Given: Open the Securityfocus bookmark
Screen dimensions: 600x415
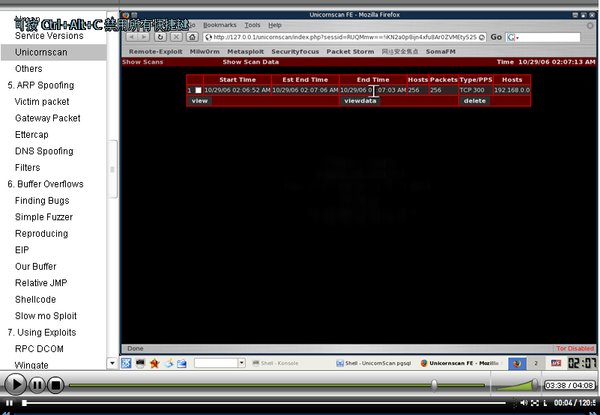Looking at the screenshot, I should 295,52.
